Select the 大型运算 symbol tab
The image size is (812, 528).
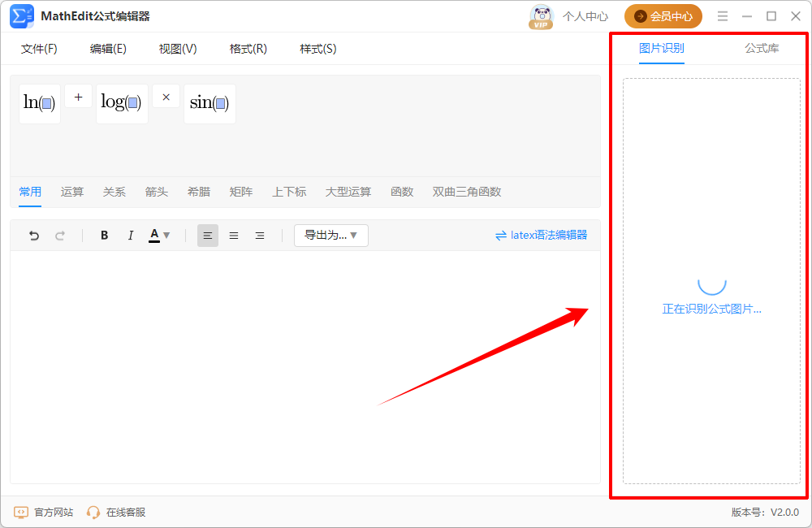click(348, 192)
